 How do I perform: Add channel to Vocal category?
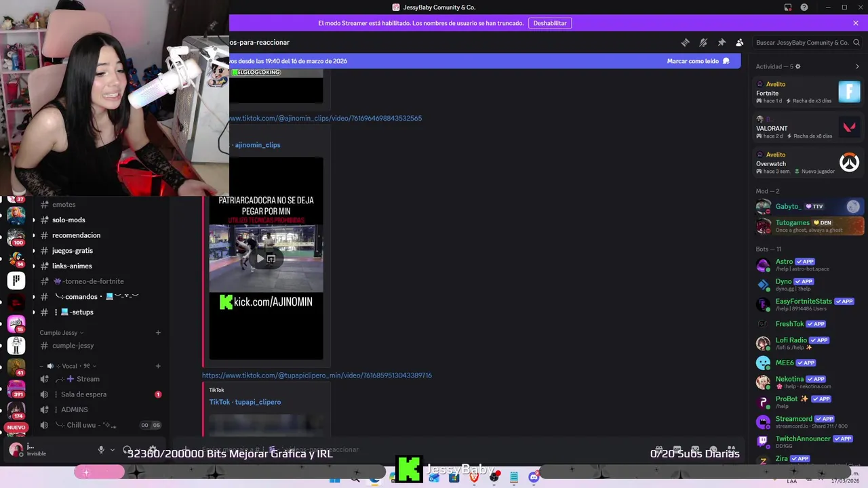point(158,366)
